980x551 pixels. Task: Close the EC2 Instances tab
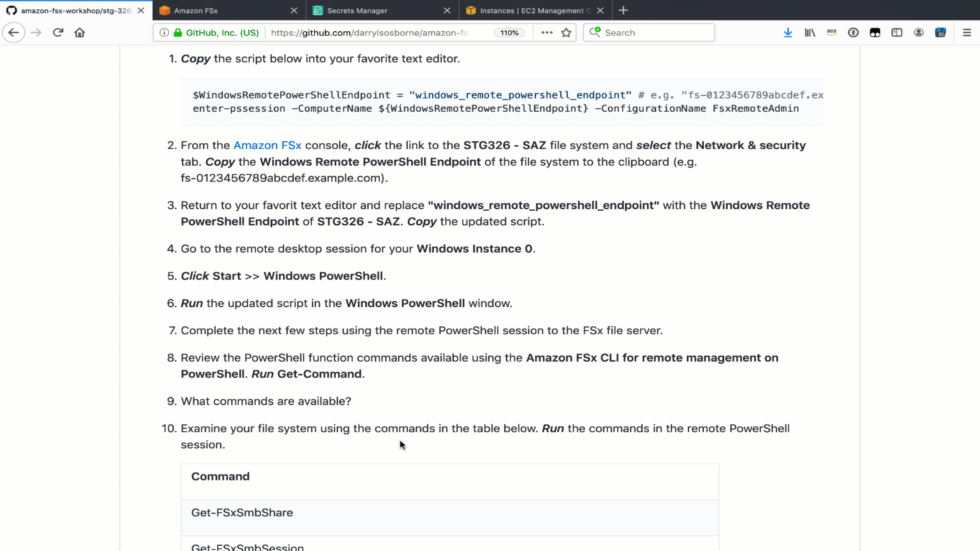click(x=600, y=11)
